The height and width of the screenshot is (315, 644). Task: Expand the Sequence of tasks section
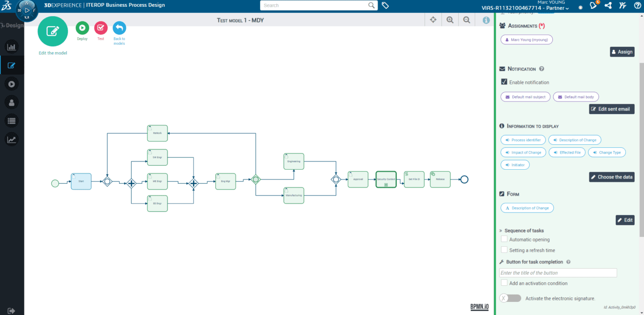point(501,230)
